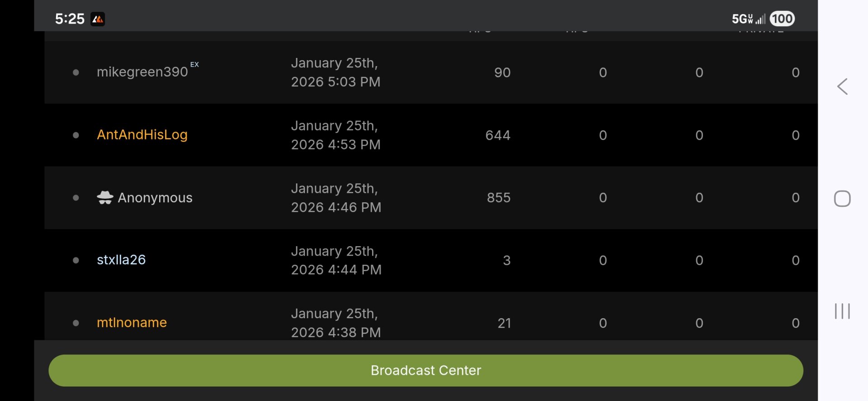Click the status dot next to AntAndHisLog
Image resolution: width=868 pixels, height=401 pixels.
[76, 135]
